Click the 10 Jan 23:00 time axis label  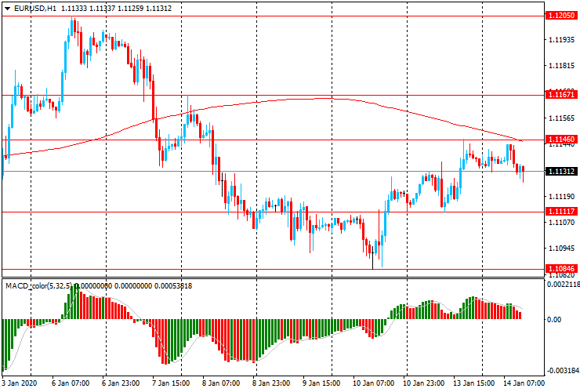423,383
